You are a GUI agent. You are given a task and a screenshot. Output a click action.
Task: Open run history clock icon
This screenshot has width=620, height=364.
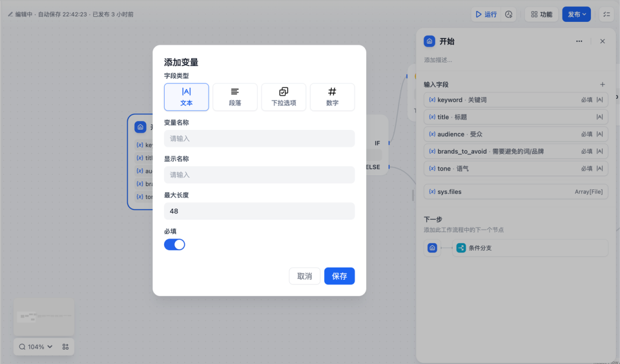click(x=509, y=14)
